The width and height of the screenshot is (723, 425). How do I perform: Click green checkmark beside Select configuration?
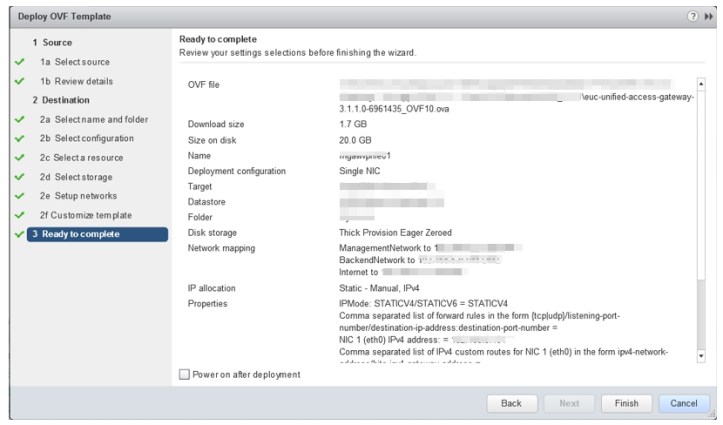click(19, 139)
